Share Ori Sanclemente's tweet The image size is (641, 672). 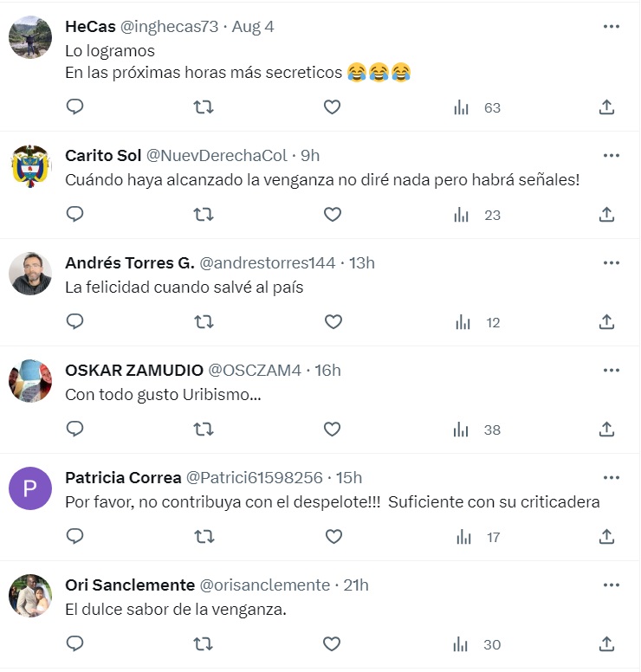click(607, 643)
